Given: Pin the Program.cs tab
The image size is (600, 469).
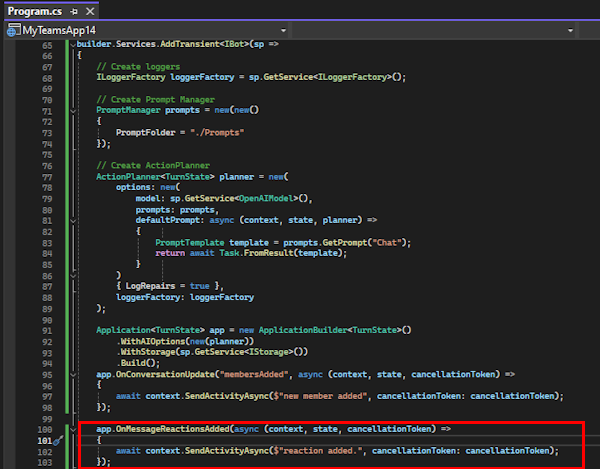Looking at the screenshot, I should (74, 12).
